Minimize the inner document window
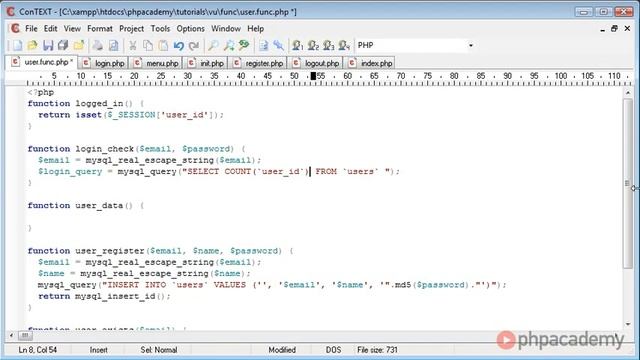The width and height of the screenshot is (640, 360). point(602,29)
